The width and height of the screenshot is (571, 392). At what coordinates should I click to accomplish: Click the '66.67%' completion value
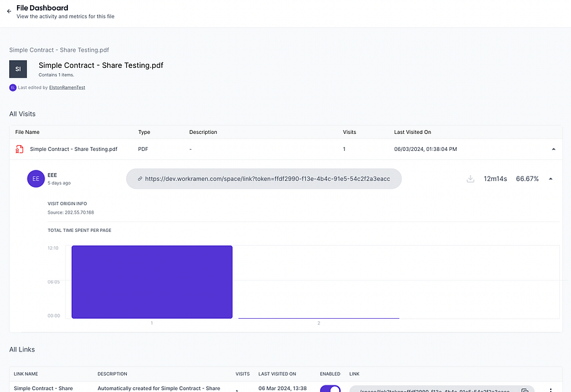527,179
